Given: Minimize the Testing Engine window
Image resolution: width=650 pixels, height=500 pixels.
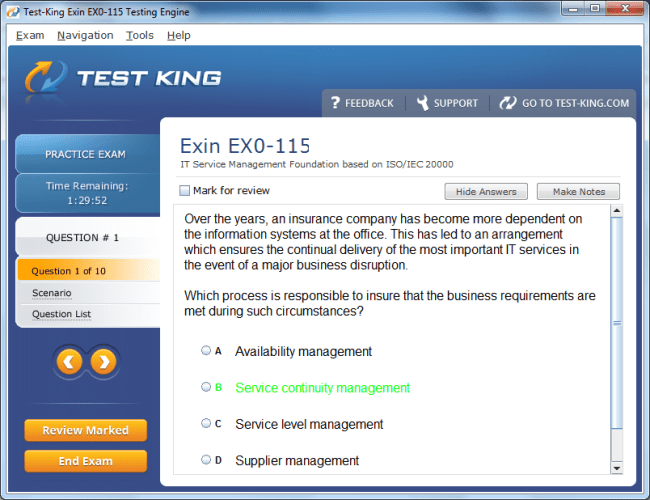Looking at the screenshot, I should [x=573, y=9].
